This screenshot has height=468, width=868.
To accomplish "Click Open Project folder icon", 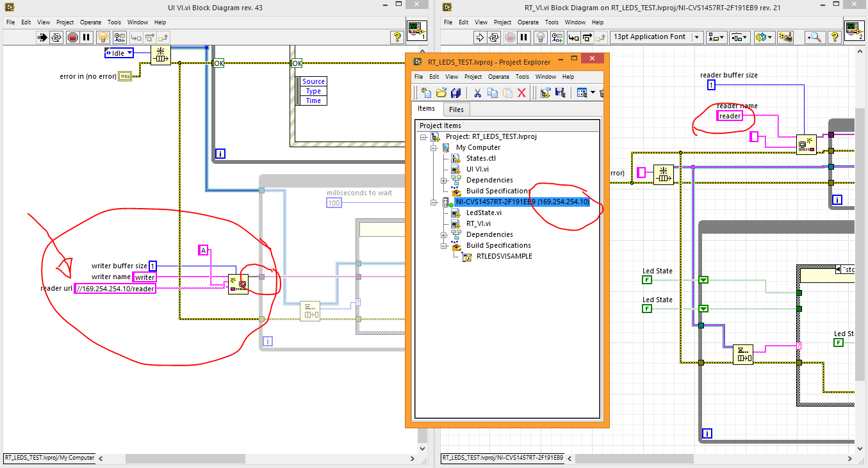I will pyautogui.click(x=441, y=93).
